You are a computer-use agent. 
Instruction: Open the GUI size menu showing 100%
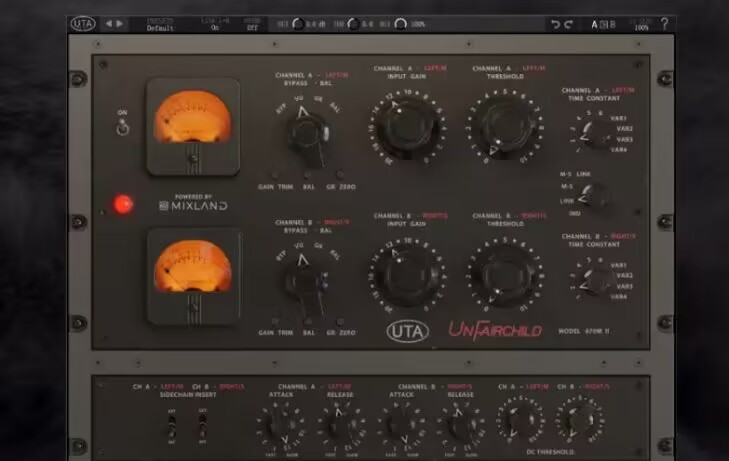pyautogui.click(x=641, y=25)
